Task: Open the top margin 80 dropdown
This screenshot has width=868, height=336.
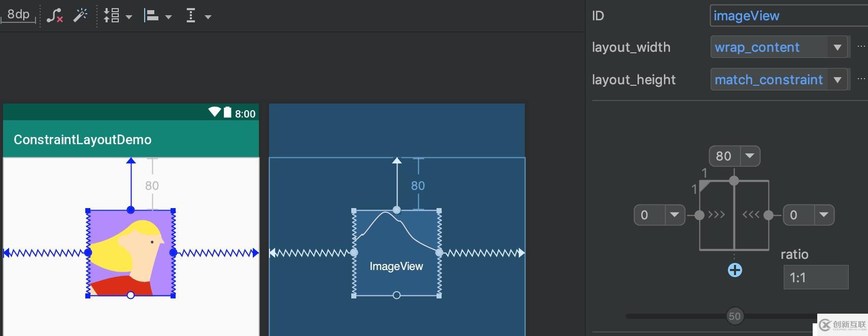Action: coord(750,156)
